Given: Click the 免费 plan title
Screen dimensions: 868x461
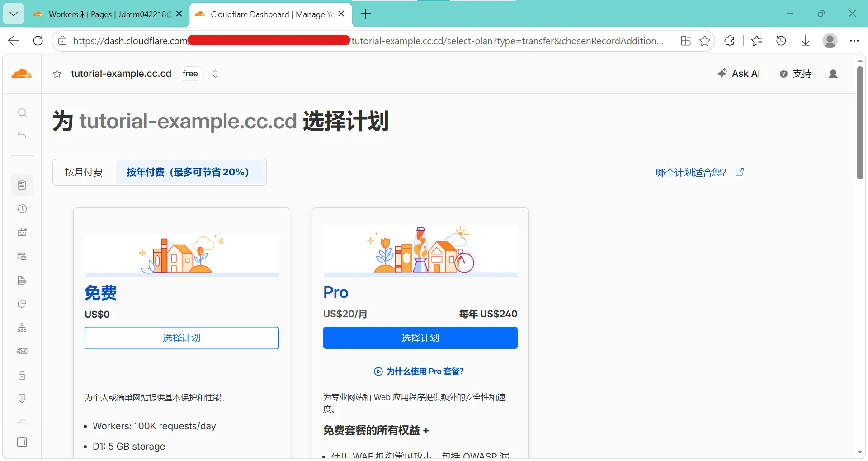Looking at the screenshot, I should 101,293.
